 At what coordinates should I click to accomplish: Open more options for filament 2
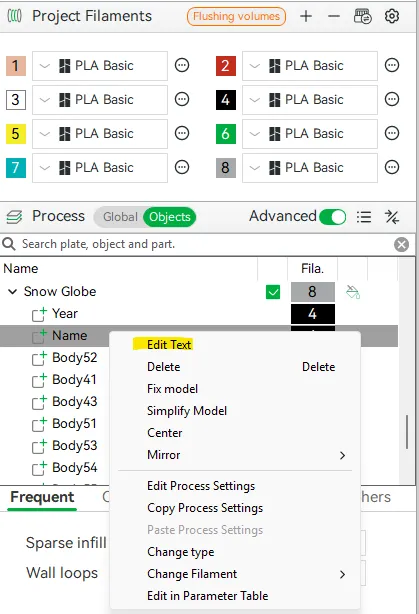pyautogui.click(x=392, y=65)
